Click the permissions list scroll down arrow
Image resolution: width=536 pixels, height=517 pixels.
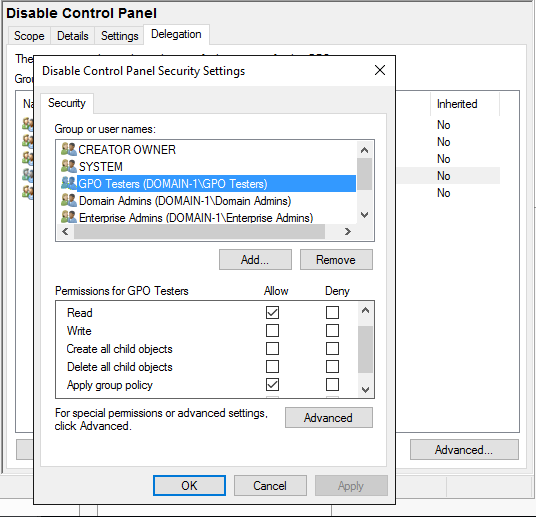[365, 390]
